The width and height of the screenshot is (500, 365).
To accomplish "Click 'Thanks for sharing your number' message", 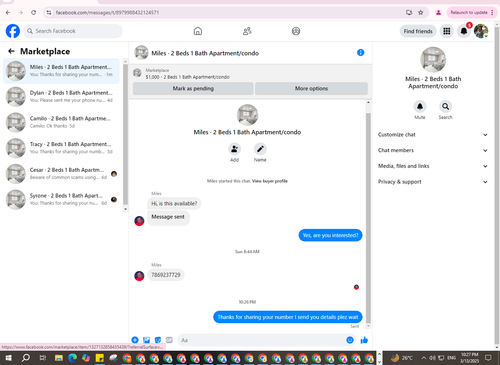I will click(288, 317).
